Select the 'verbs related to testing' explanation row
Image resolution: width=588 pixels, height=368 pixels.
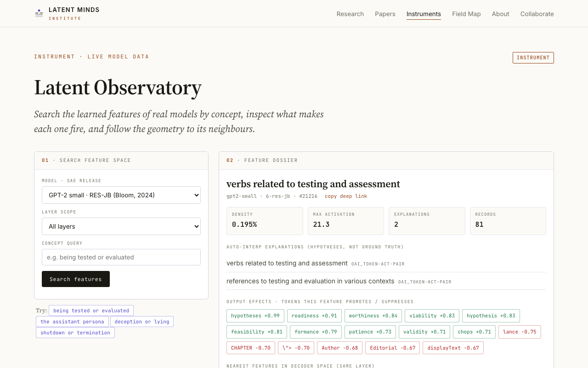click(x=386, y=263)
